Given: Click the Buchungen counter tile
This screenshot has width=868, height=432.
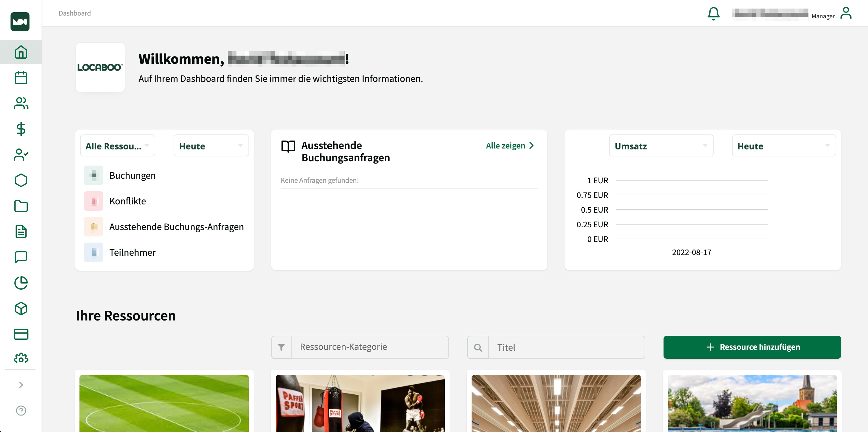Looking at the screenshot, I should coord(93,175).
